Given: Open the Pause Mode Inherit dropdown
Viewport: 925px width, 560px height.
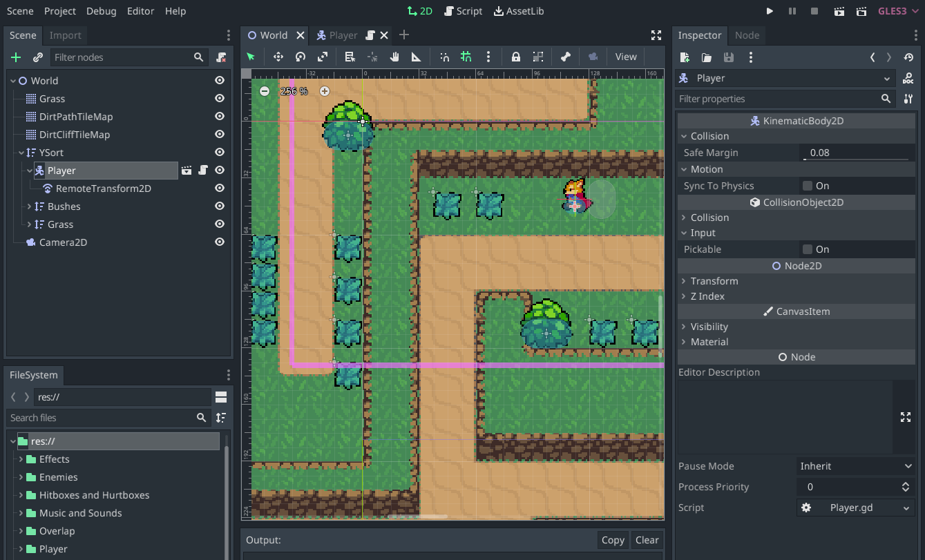Looking at the screenshot, I should pos(856,466).
